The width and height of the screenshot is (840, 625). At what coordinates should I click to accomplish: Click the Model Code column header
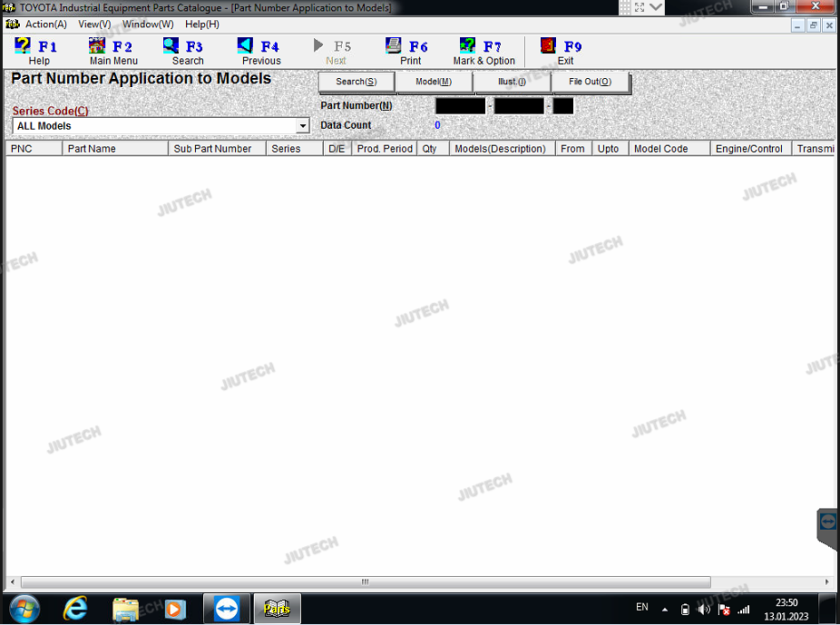669,149
